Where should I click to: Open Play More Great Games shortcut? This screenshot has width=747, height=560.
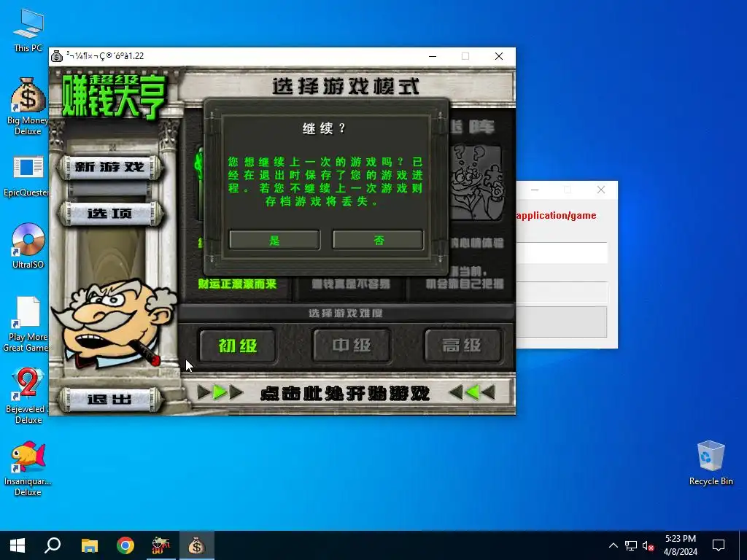pos(27,324)
